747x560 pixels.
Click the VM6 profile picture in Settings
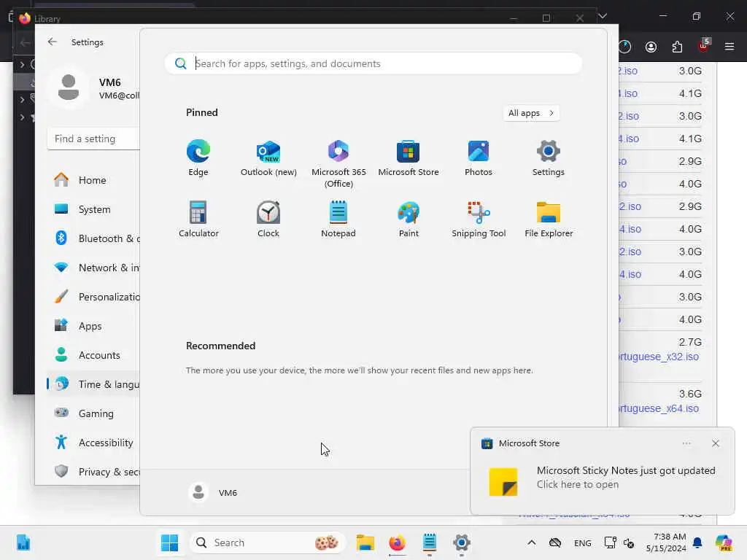click(68, 87)
